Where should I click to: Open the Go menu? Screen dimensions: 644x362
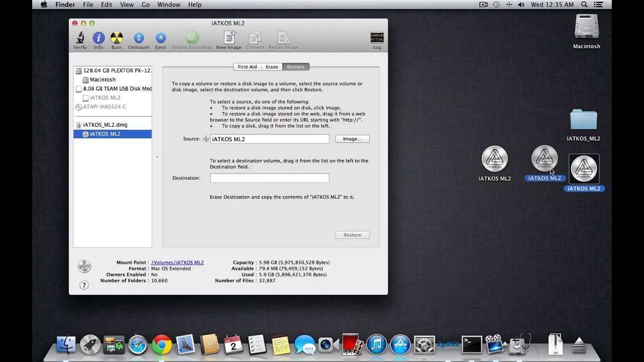click(146, 5)
